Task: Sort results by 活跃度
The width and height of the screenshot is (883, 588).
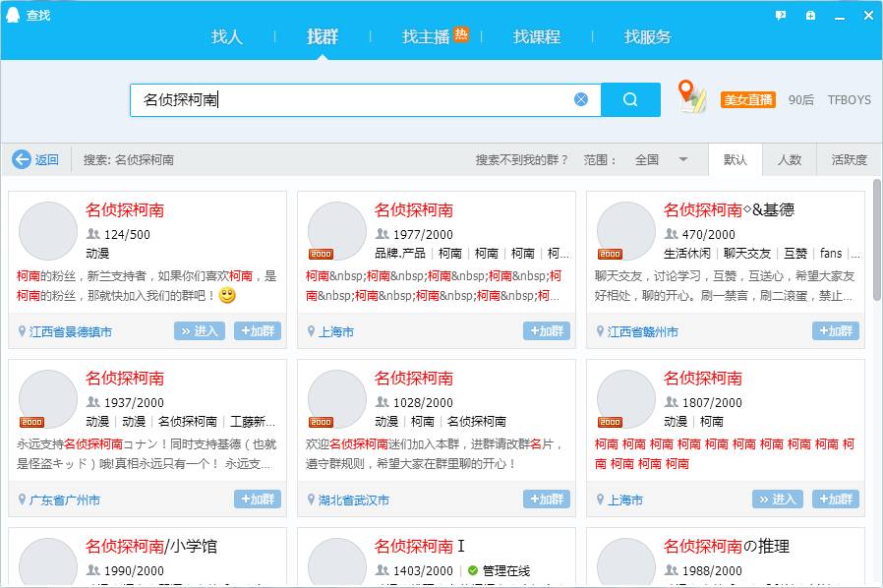Action: (850, 160)
